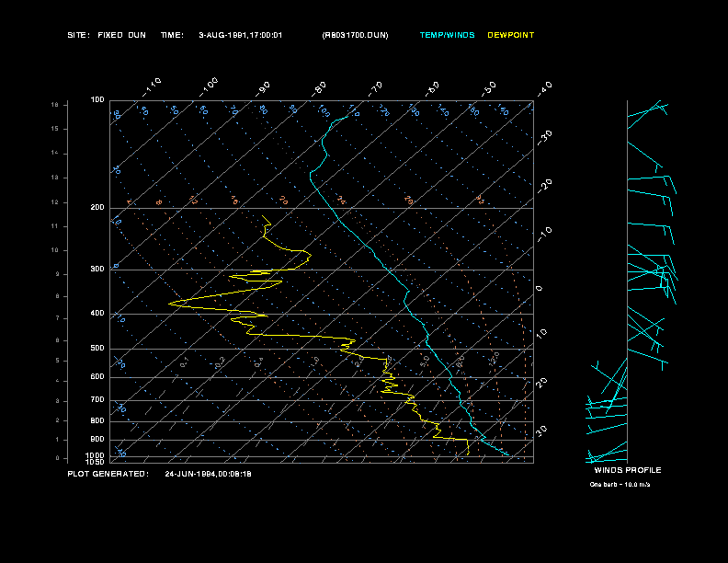Click the SITE: header label

coord(78,35)
